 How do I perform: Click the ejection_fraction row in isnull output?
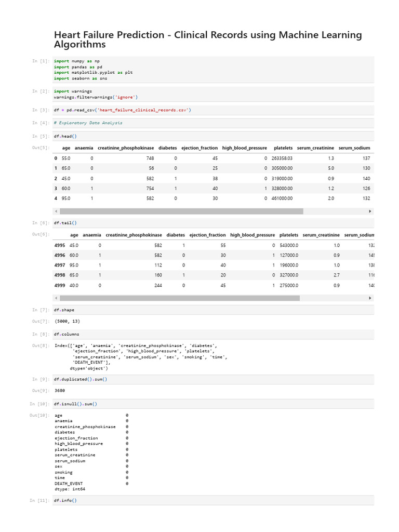point(91,438)
